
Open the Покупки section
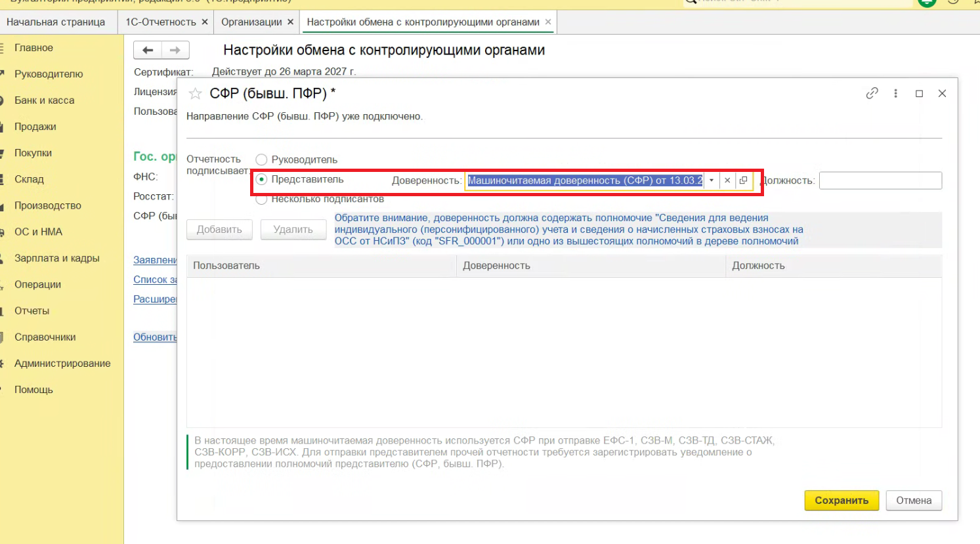33,153
